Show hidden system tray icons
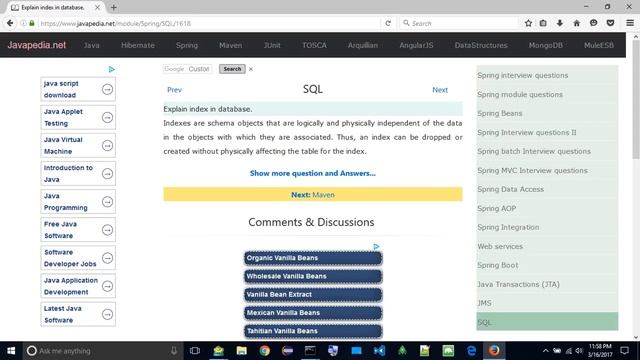Viewport: 640px width, 360px height. 545,351
